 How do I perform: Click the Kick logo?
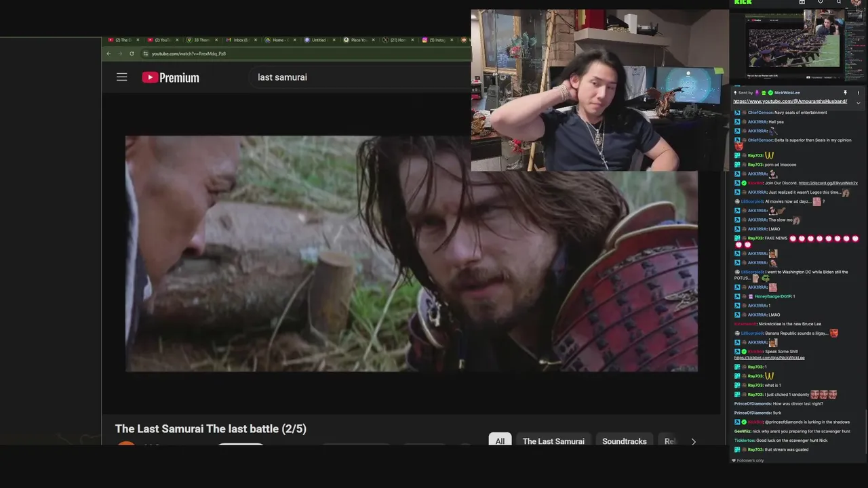(743, 2)
